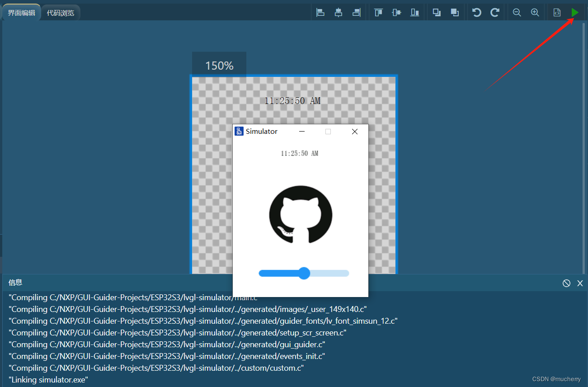This screenshot has width=588, height=387.
Task: Click the log line compiling setup_scr_screen.c
Action: (178, 333)
